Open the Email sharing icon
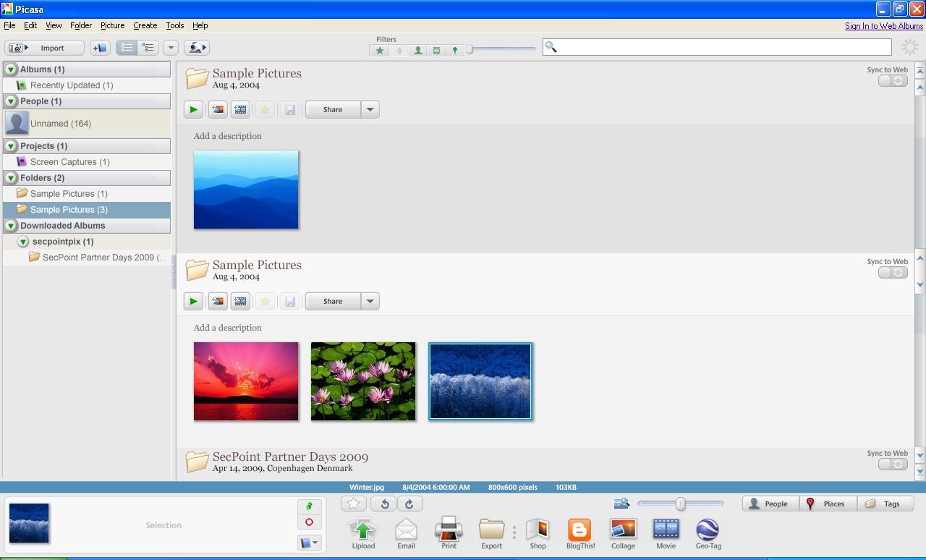Image resolution: width=926 pixels, height=560 pixels. coord(406,533)
